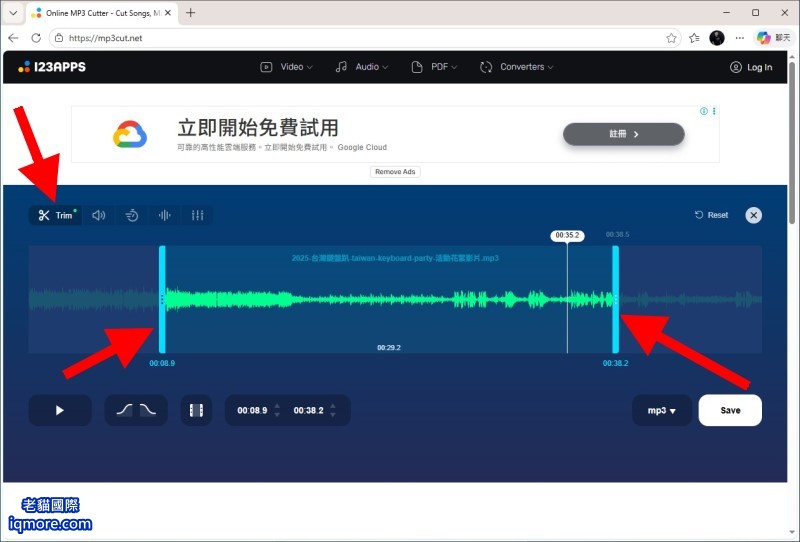Open the browser profile avatar

(717, 38)
